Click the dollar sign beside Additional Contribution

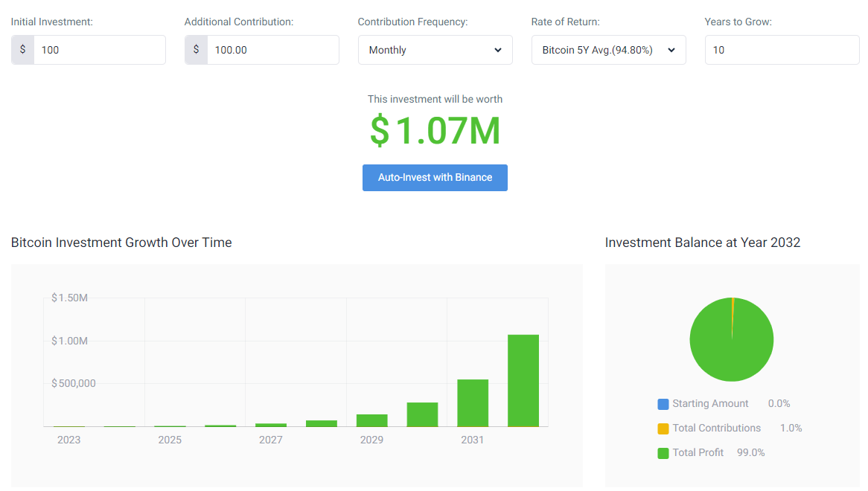(x=196, y=50)
